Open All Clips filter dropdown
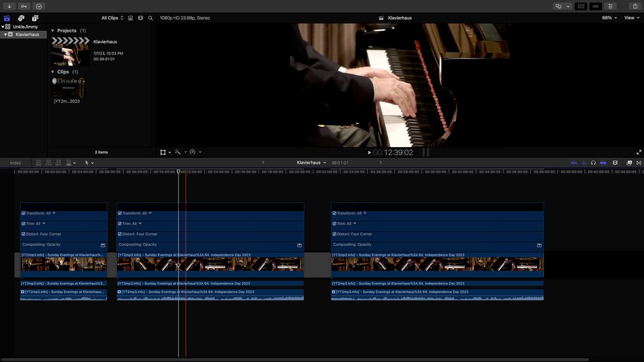Viewport: 644px width, 362px height. pos(112,18)
